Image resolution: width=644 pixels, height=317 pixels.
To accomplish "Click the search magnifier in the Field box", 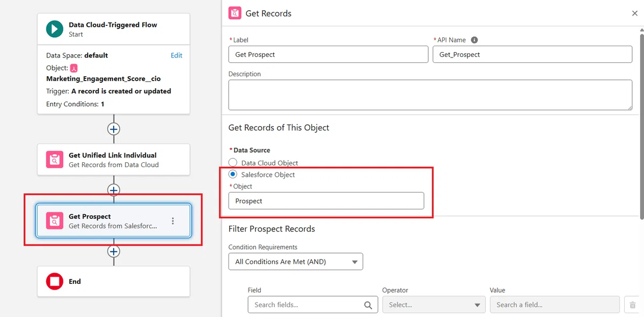I will pyautogui.click(x=368, y=305).
